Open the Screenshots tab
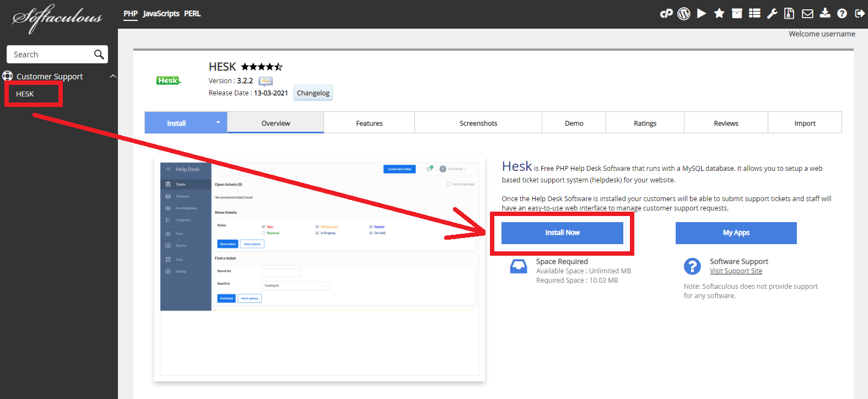Image resolution: width=868 pixels, height=399 pixels. coord(478,123)
